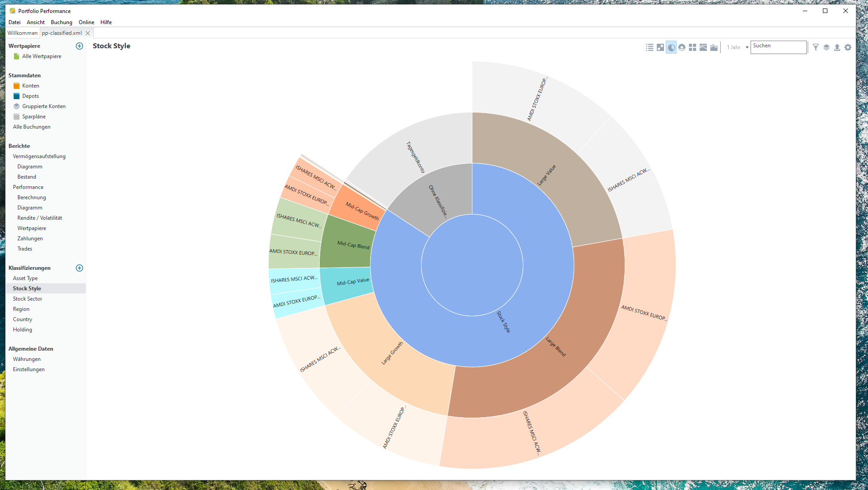Open Bestand under Vermögensaufstellung

point(27,177)
